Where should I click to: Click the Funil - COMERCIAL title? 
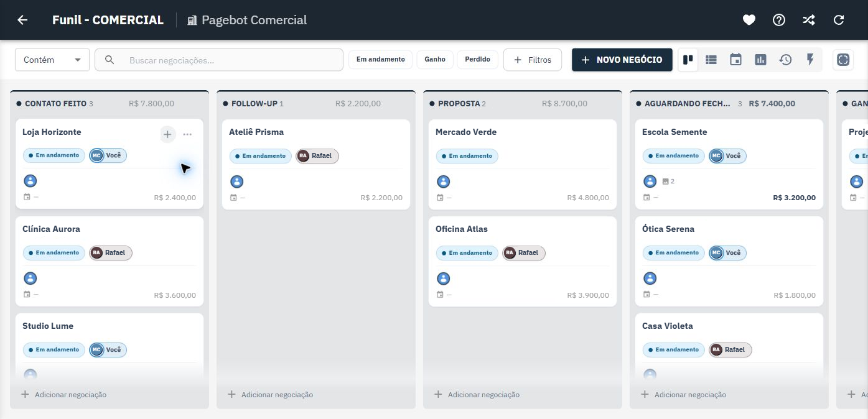click(x=108, y=20)
